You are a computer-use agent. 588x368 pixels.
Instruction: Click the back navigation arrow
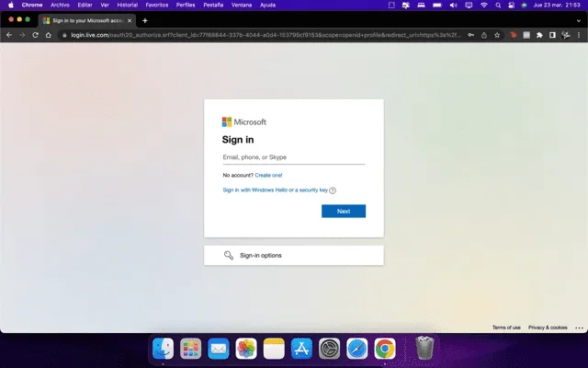pos(9,35)
